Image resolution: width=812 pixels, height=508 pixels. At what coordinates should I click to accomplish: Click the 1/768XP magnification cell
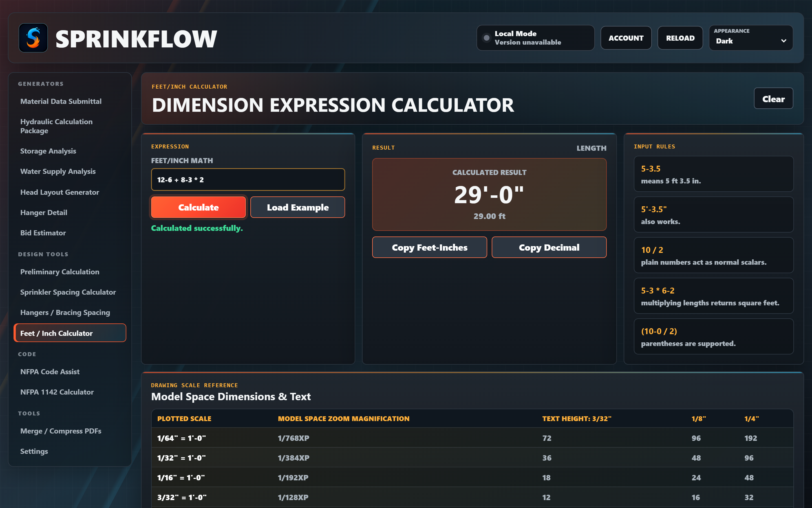[293, 438]
